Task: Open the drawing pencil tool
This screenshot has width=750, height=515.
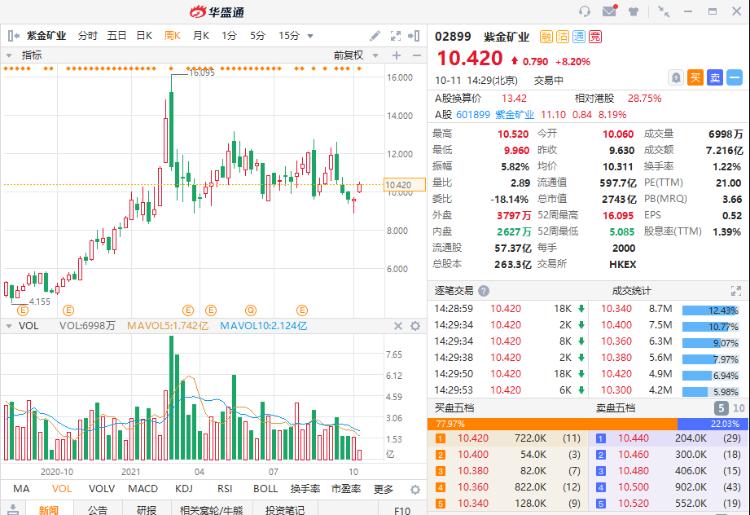Action: (375, 36)
